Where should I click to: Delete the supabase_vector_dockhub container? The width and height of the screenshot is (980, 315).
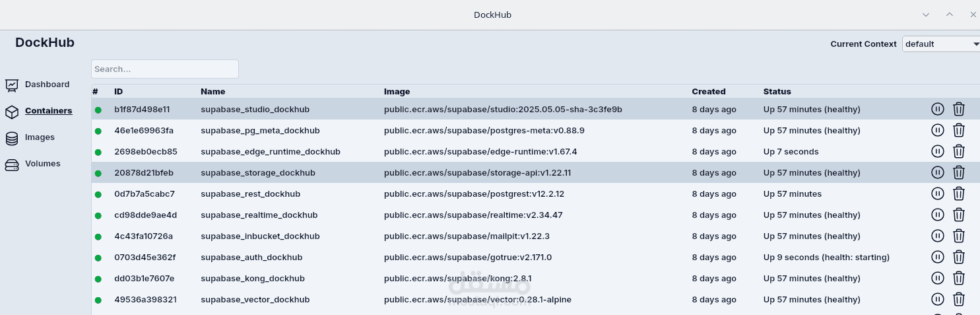pos(959,299)
